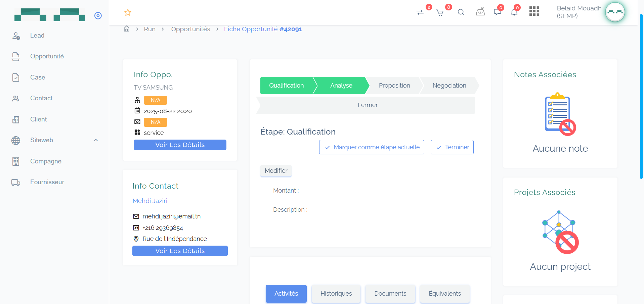Click the Contact sidebar icon

coord(16,98)
